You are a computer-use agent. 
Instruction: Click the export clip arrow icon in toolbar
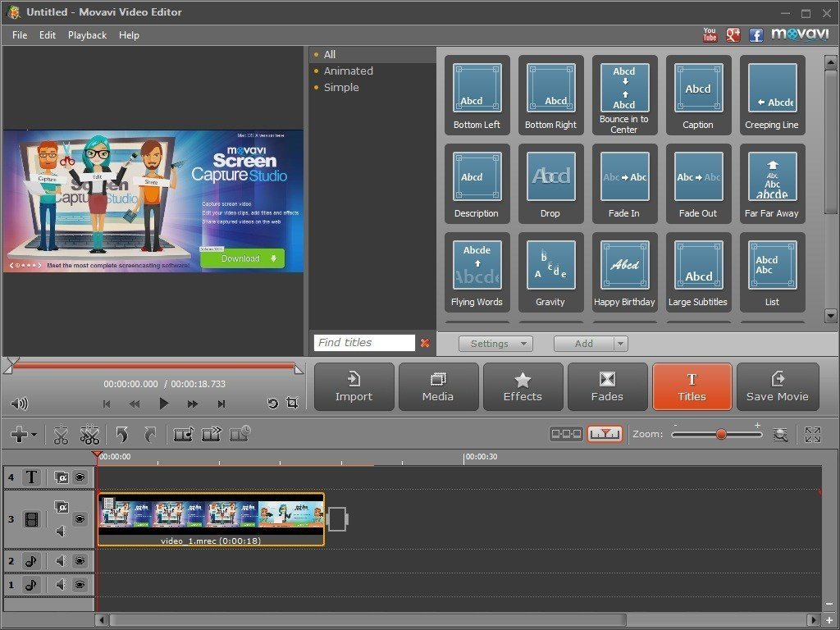click(x=212, y=435)
